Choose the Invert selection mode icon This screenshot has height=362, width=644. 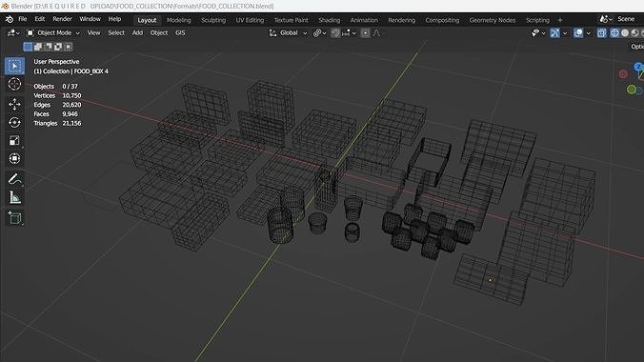coord(58,47)
